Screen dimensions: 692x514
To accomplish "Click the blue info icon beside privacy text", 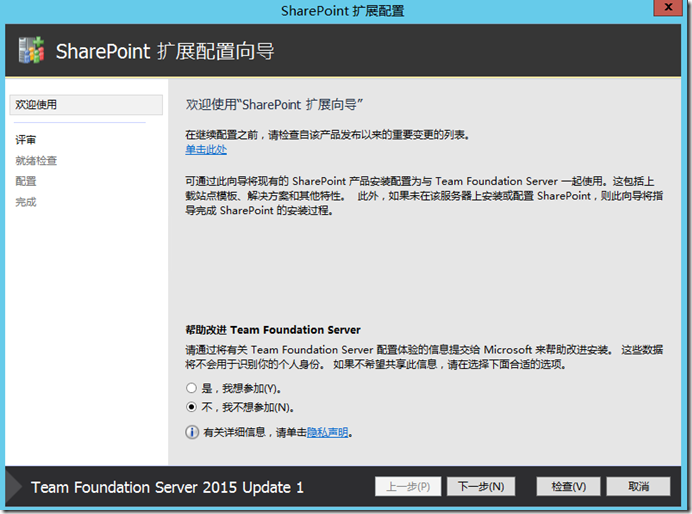I will [x=192, y=432].
